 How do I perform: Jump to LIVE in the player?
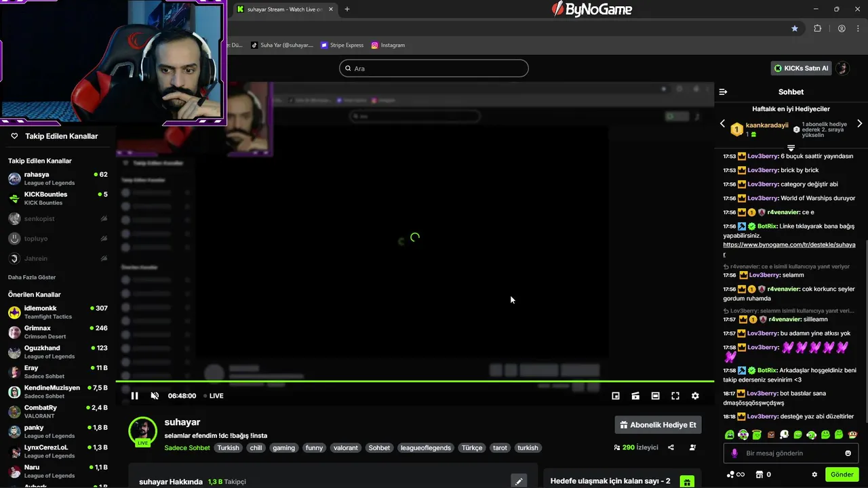pyautogui.click(x=213, y=396)
